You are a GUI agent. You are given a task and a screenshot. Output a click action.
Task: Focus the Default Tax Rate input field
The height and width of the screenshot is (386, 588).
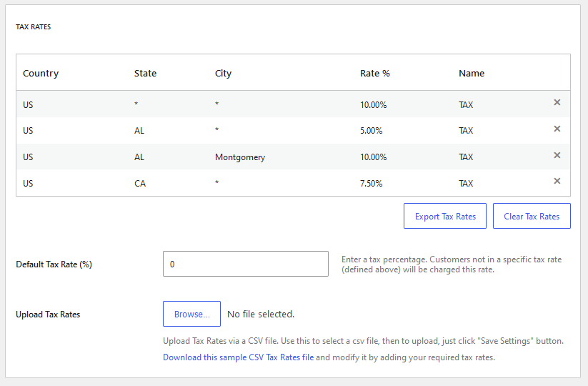(246, 264)
